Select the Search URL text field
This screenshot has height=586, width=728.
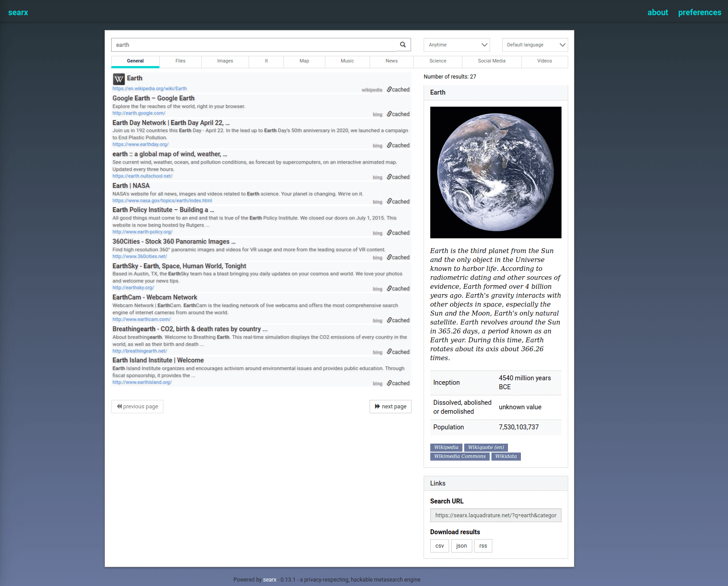pos(495,515)
